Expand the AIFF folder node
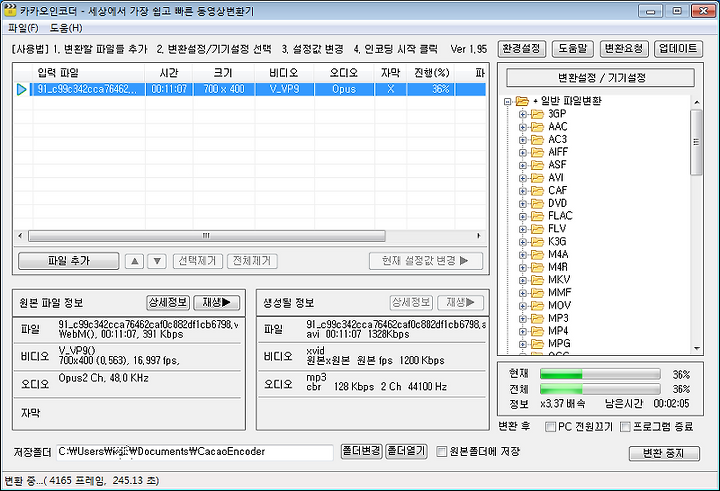This screenshot has width=720, height=491. [x=523, y=152]
